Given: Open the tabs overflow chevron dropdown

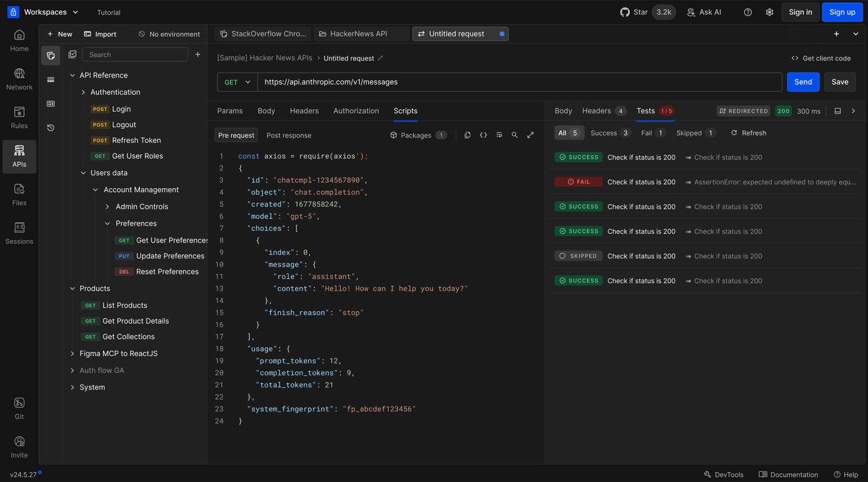Looking at the screenshot, I should click(856, 34).
